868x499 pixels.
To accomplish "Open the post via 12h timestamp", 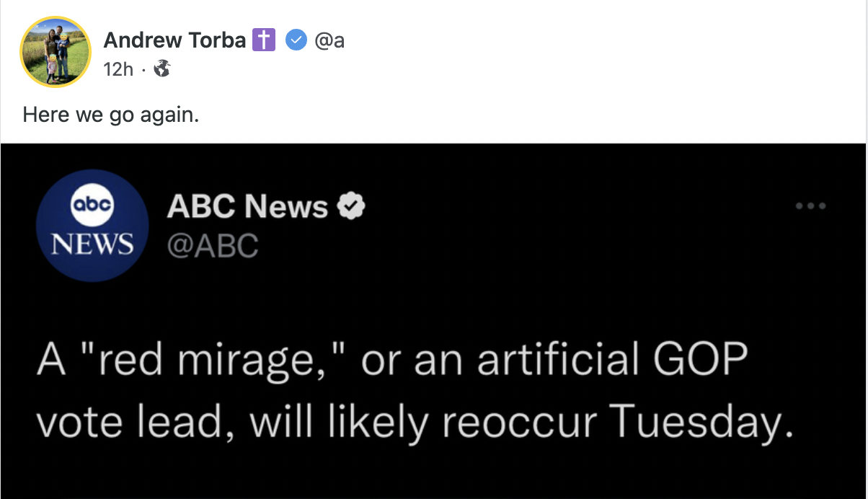I will pos(118,69).
